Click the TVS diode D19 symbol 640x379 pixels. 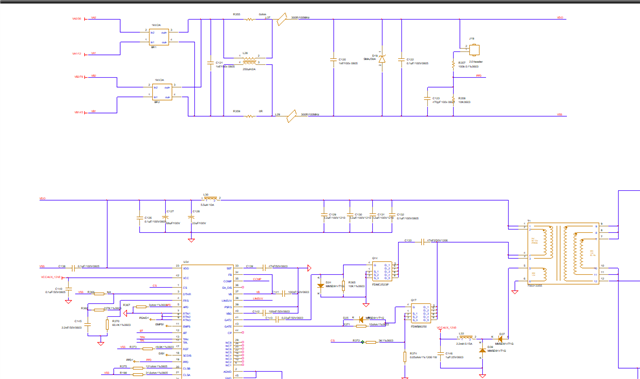[x=382, y=60]
